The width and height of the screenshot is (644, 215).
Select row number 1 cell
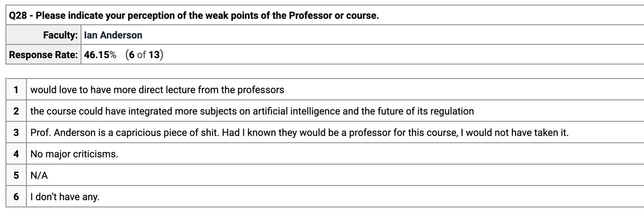coord(16,90)
